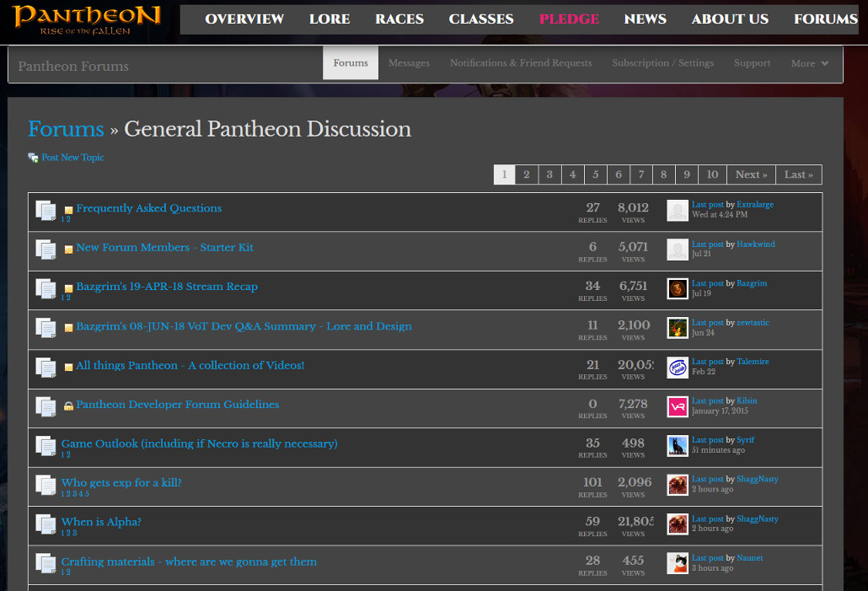Click the sticky icon beside Frequently Asked Questions
Screen dimensions: 868x591
pyautogui.click(x=68, y=208)
